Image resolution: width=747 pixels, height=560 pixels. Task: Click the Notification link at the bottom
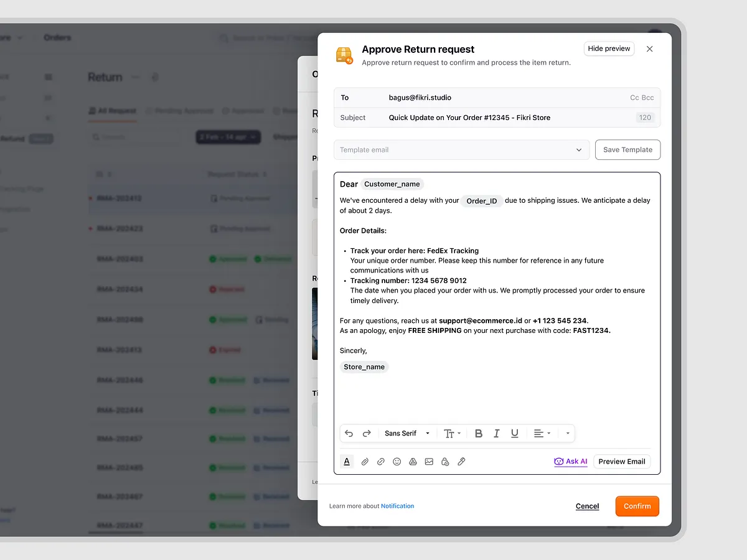(398, 506)
